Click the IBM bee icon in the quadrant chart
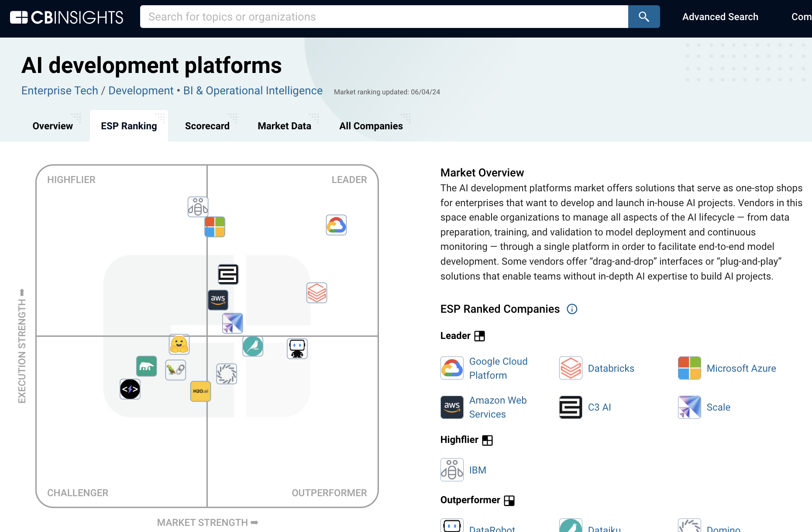 [x=198, y=207]
